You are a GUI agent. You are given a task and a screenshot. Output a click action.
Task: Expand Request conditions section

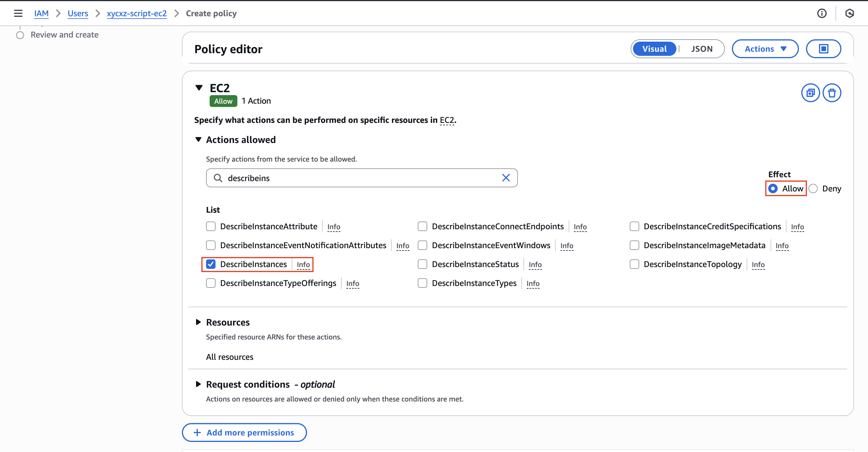click(198, 384)
